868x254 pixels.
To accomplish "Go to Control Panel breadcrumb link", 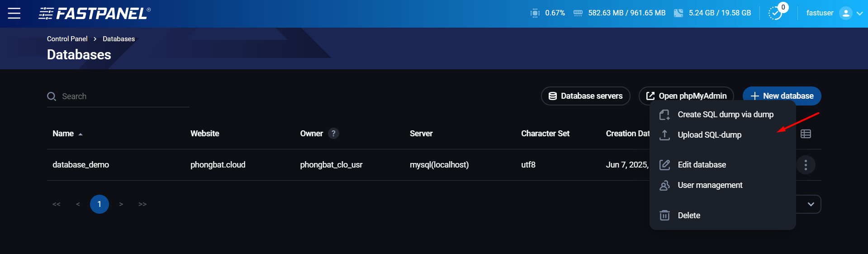I will pyautogui.click(x=67, y=39).
